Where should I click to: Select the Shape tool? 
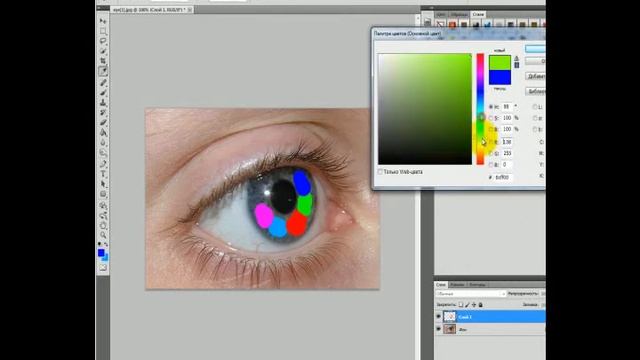pyautogui.click(x=103, y=194)
